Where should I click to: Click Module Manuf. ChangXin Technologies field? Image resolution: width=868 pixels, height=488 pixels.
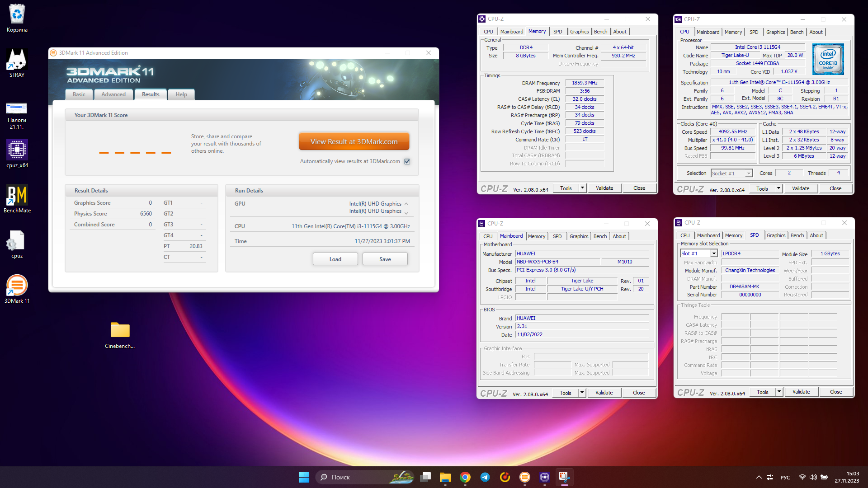coord(750,270)
